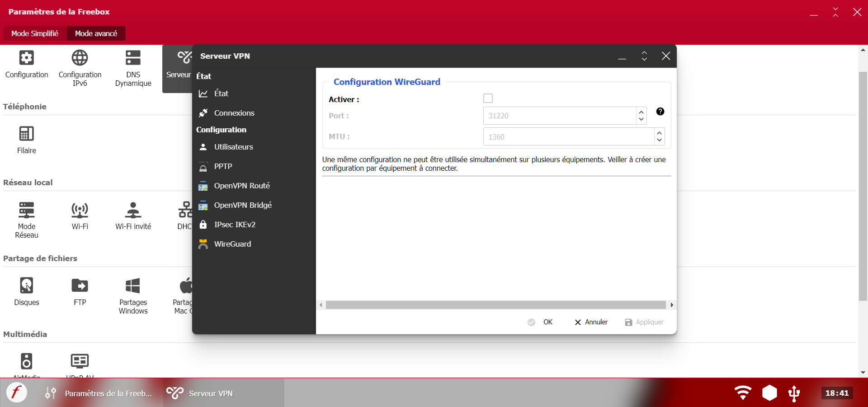Click main window vertical scrollbar thumb

coord(863,186)
